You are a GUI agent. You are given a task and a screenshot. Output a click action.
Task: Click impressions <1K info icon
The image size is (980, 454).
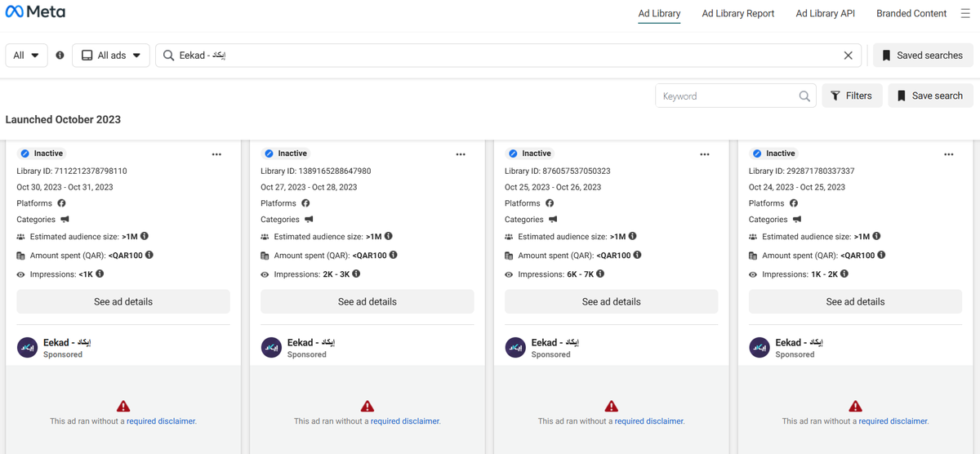point(100,274)
